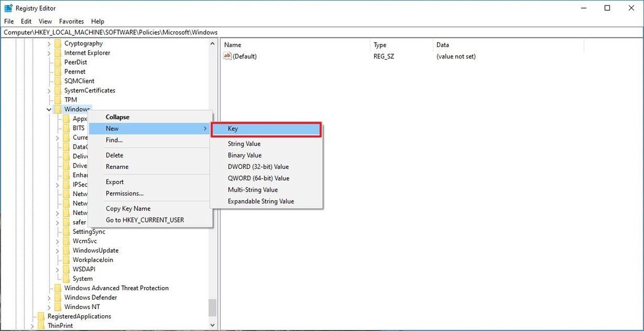Choose Multi-String Value in the submenu

point(266,190)
